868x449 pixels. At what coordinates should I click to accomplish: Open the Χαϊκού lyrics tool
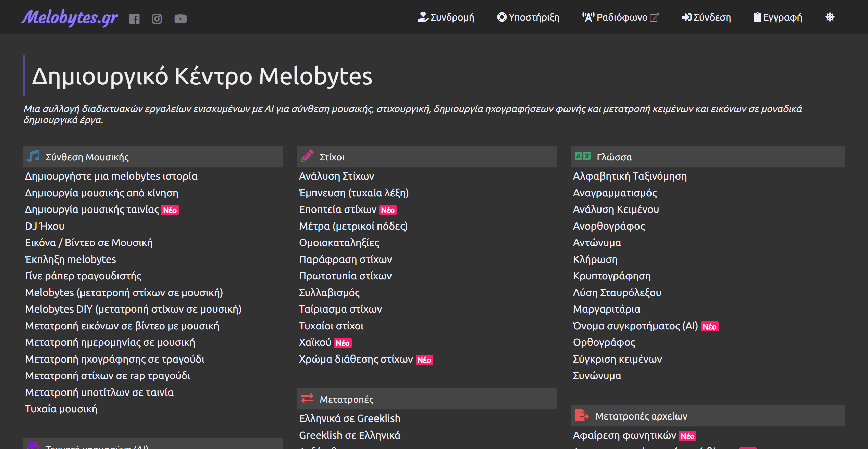315,342
